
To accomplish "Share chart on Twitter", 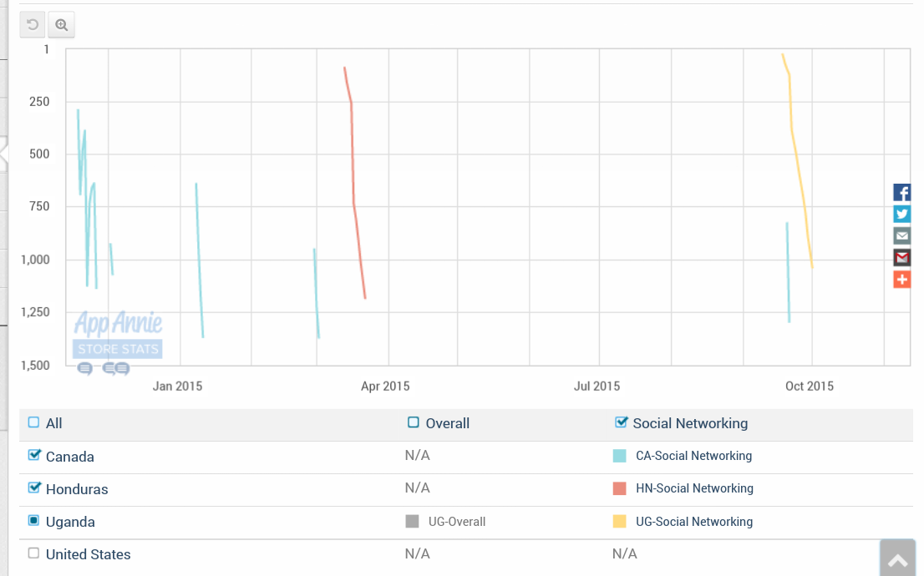I will 901,215.
